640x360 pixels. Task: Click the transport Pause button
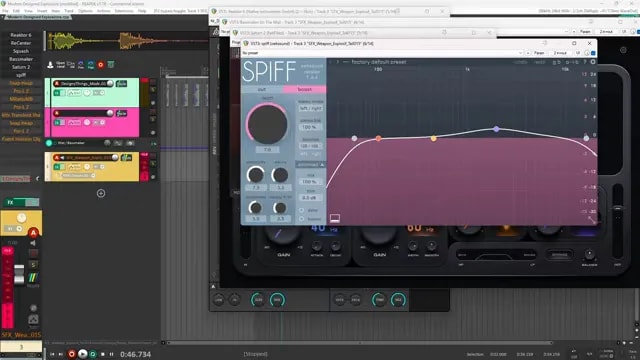pos(111,354)
